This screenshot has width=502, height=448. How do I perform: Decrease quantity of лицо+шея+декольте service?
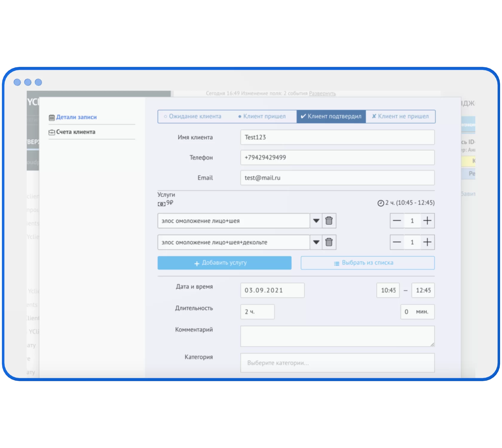point(397,242)
